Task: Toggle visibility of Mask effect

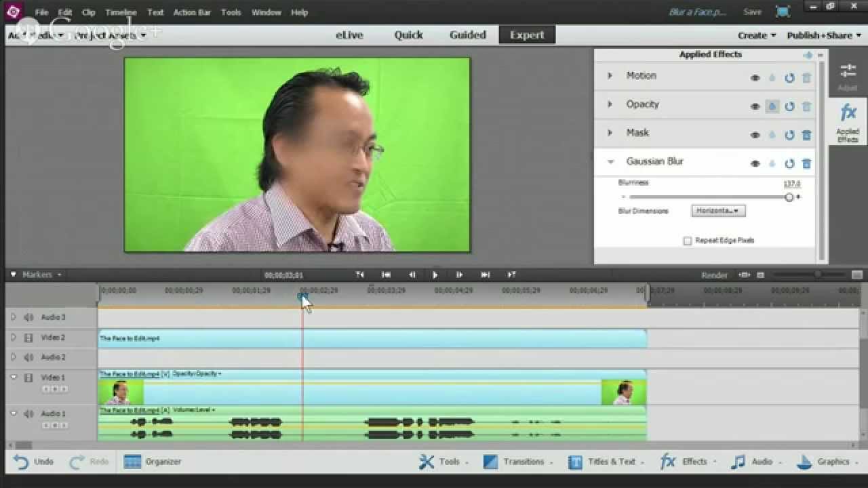Action: point(755,135)
